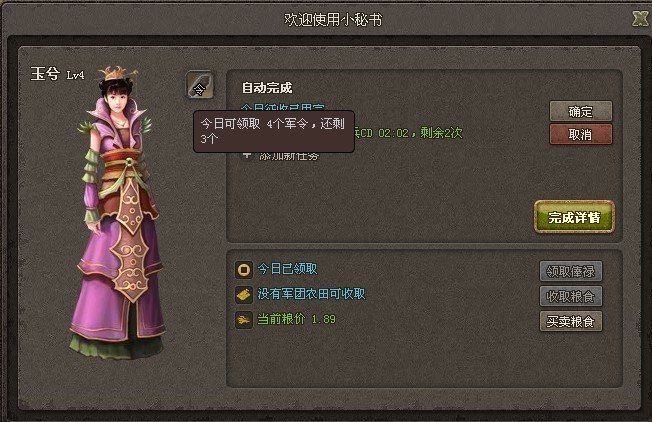This screenshot has width=652, height=422.
Task: Click the 玉兮 secretary character portrait
Action: 119,212
